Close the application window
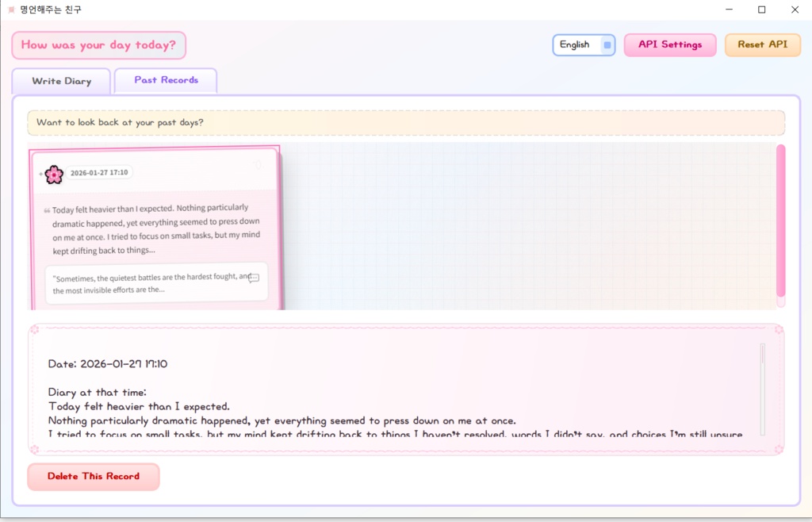812x522 pixels. 795,10
